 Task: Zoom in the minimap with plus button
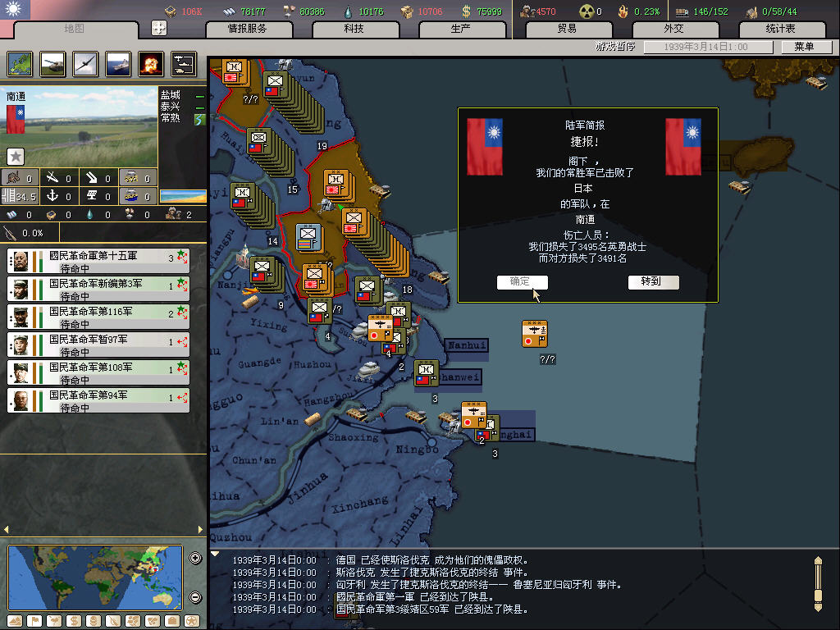pyautogui.click(x=195, y=558)
